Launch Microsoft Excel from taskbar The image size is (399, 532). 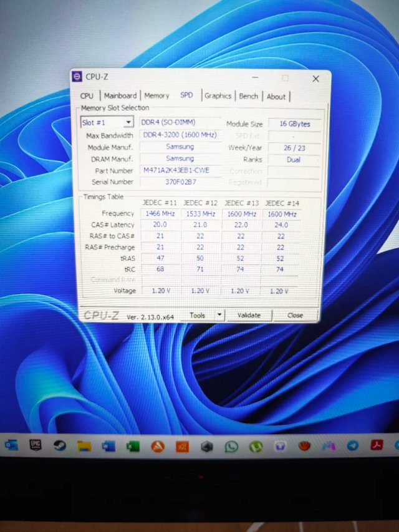click(133, 447)
